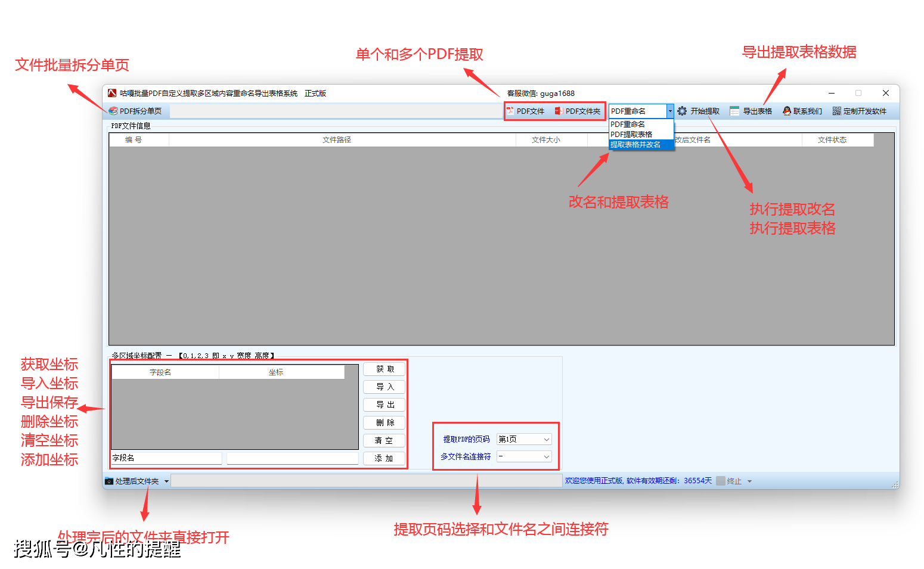Image resolution: width=924 pixels, height=569 pixels.
Task: Click the 文件大小 column header
Action: tap(551, 140)
